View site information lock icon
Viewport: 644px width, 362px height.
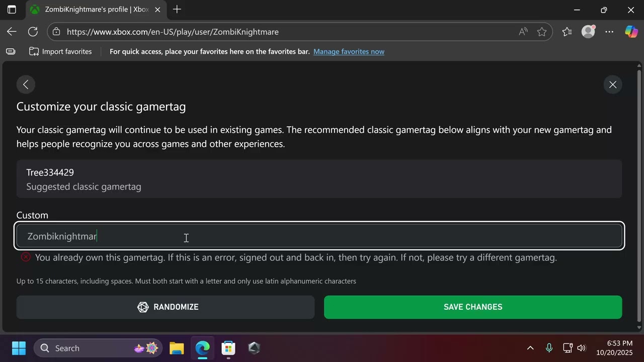click(56, 32)
